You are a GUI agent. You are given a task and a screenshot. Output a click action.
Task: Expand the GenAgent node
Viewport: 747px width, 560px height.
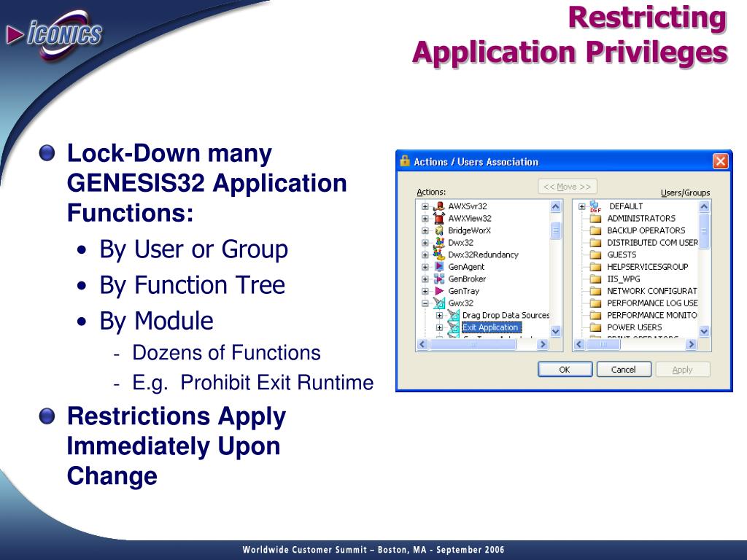click(425, 267)
